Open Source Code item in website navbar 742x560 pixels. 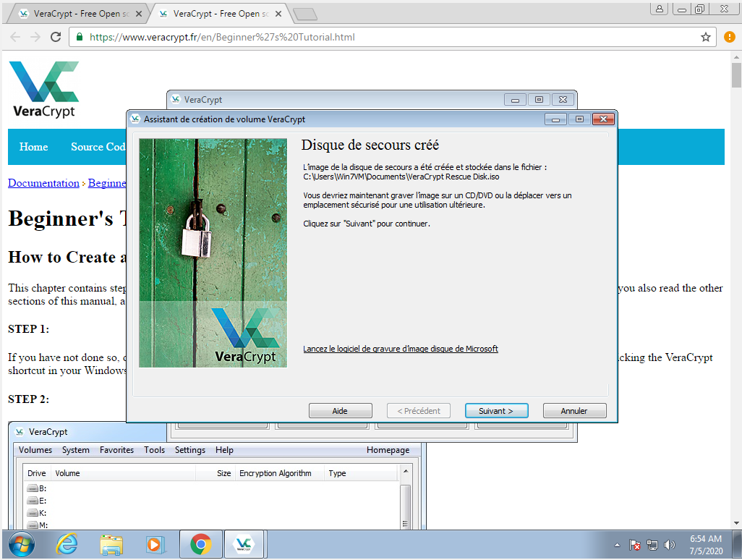point(98,147)
